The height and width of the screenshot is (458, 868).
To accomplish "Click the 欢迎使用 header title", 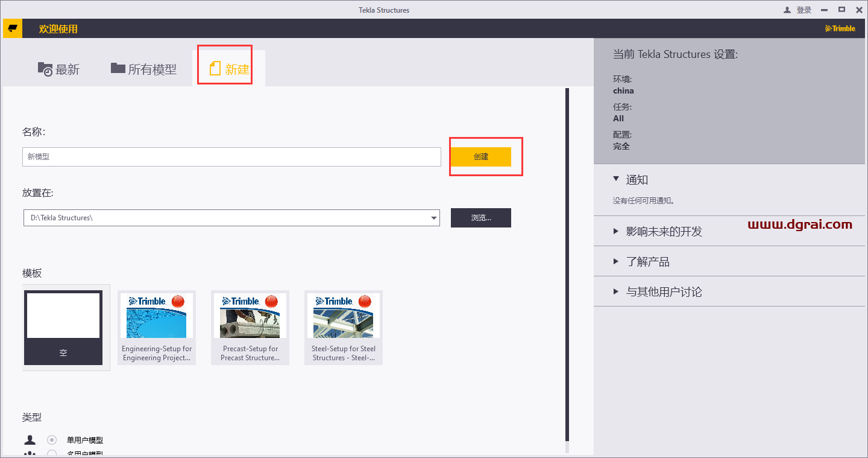I will [58, 29].
